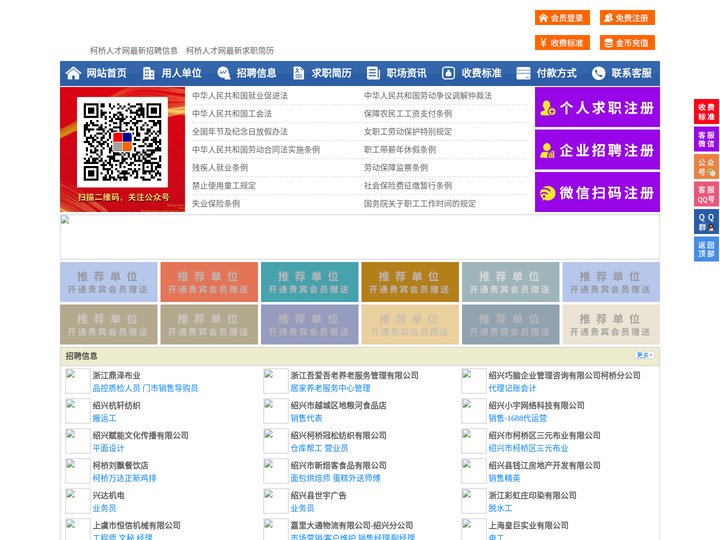Open the 会员登录 button
The image size is (720, 540).
(x=562, y=18)
